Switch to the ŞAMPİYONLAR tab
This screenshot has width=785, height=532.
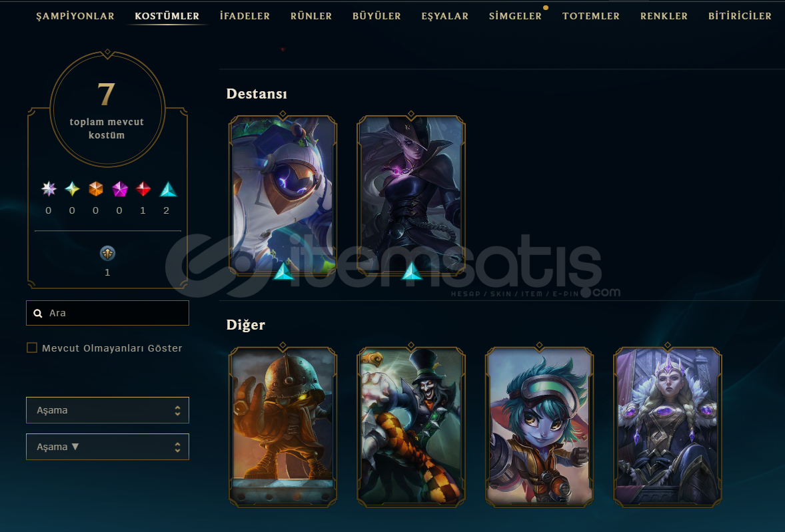coord(75,16)
